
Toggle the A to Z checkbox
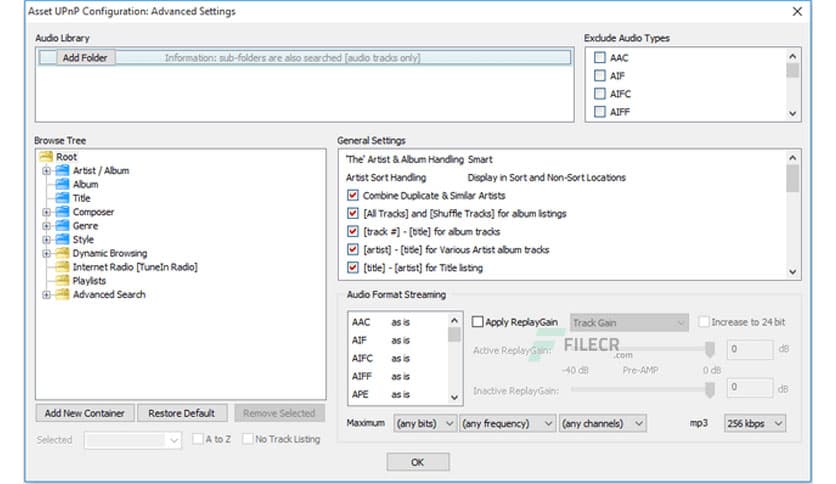click(198, 439)
